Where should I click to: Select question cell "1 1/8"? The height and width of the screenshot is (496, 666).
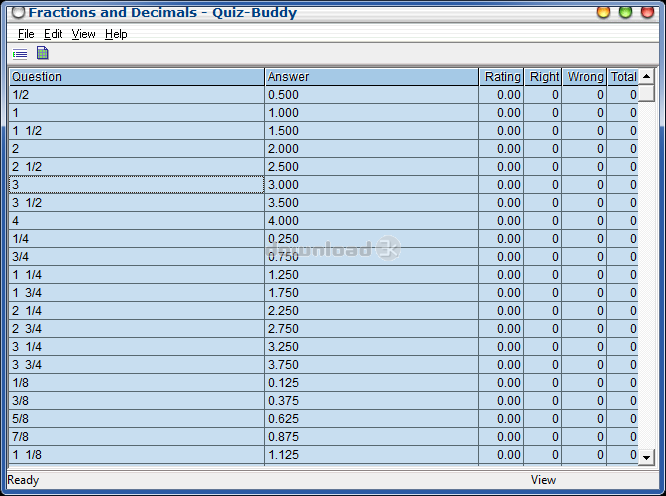tap(137, 455)
